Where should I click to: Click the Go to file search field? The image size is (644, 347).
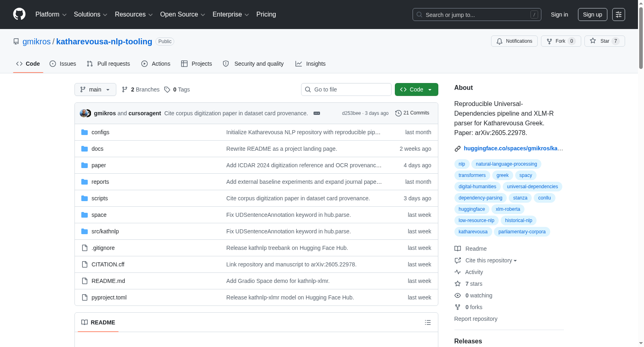pyautogui.click(x=346, y=89)
